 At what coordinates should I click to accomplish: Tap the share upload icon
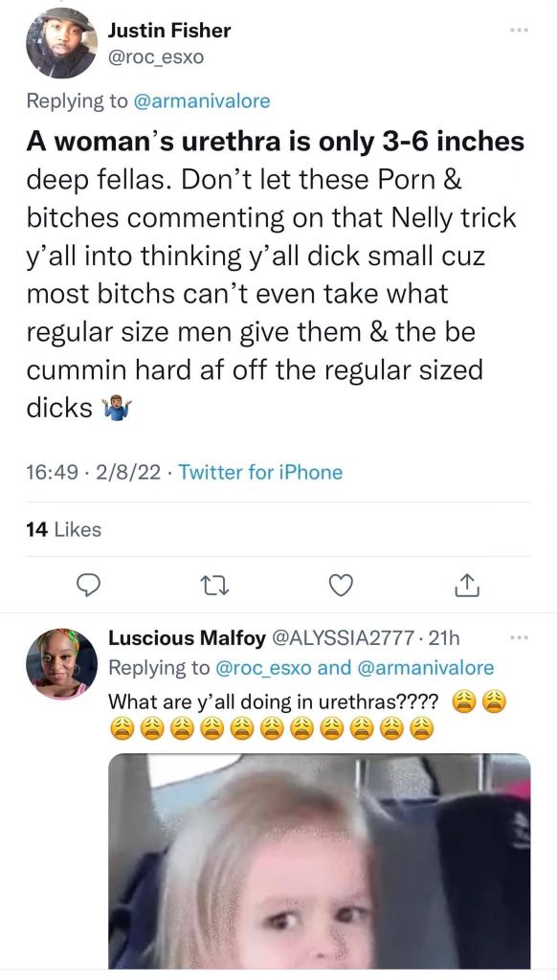click(467, 585)
